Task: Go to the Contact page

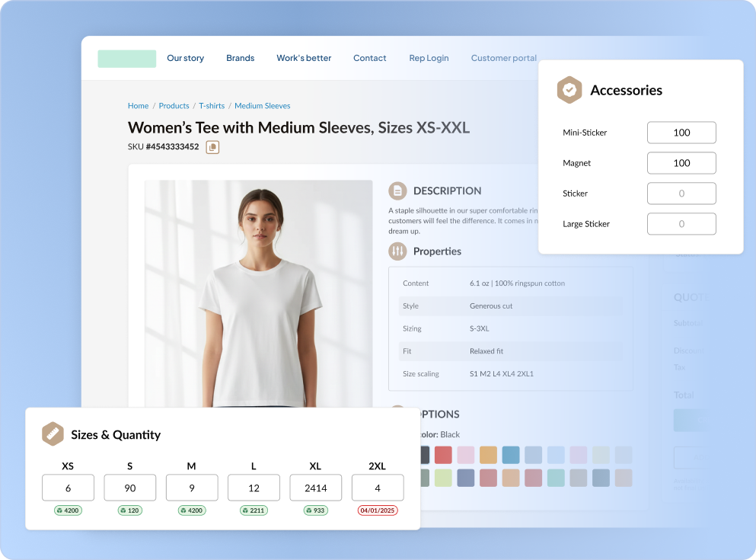Action: (370, 58)
